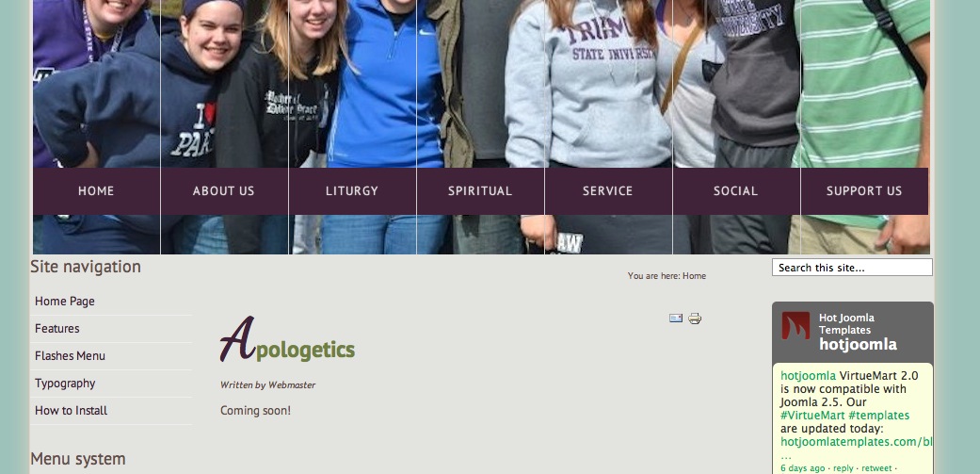
Task: Select the SOCIAL navigation item
Action: [x=735, y=191]
